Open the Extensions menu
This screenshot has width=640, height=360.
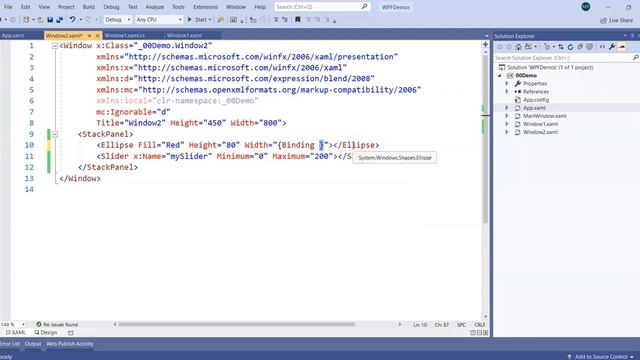(x=205, y=7)
